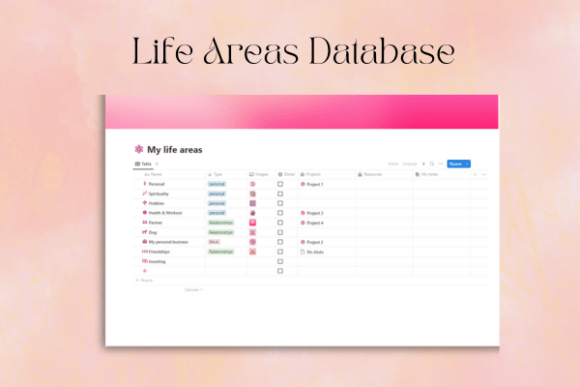The height and width of the screenshot is (387, 580).
Task: Open the column options three-dot icon
Action: point(484,174)
